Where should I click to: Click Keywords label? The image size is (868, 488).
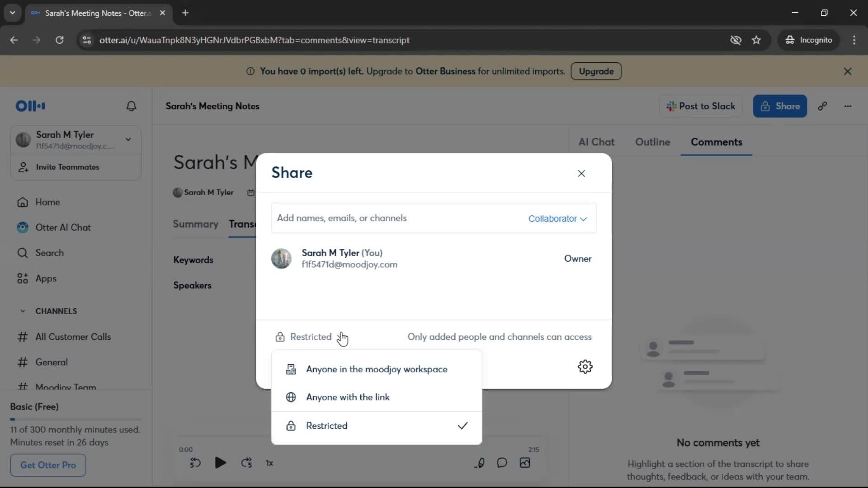193,260
